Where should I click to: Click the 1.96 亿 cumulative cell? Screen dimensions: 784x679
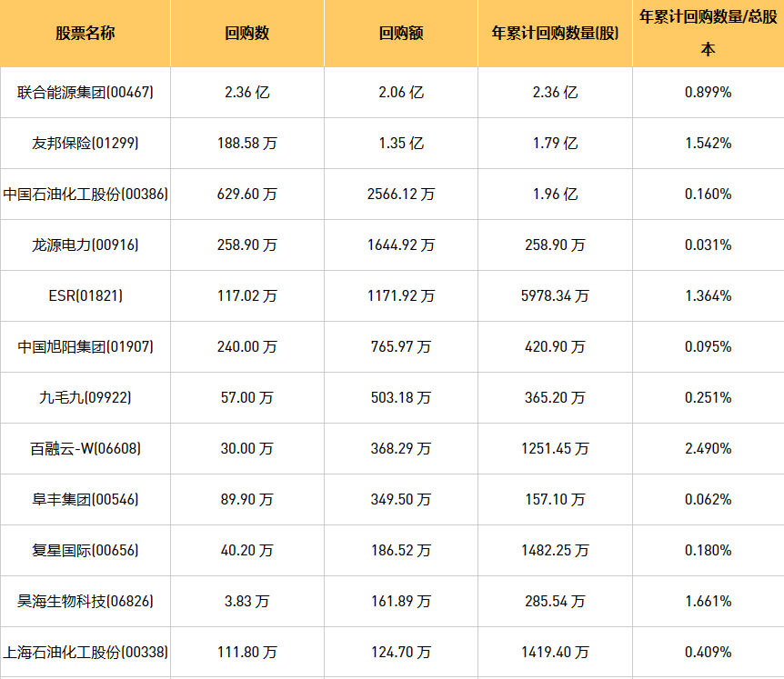(x=555, y=195)
